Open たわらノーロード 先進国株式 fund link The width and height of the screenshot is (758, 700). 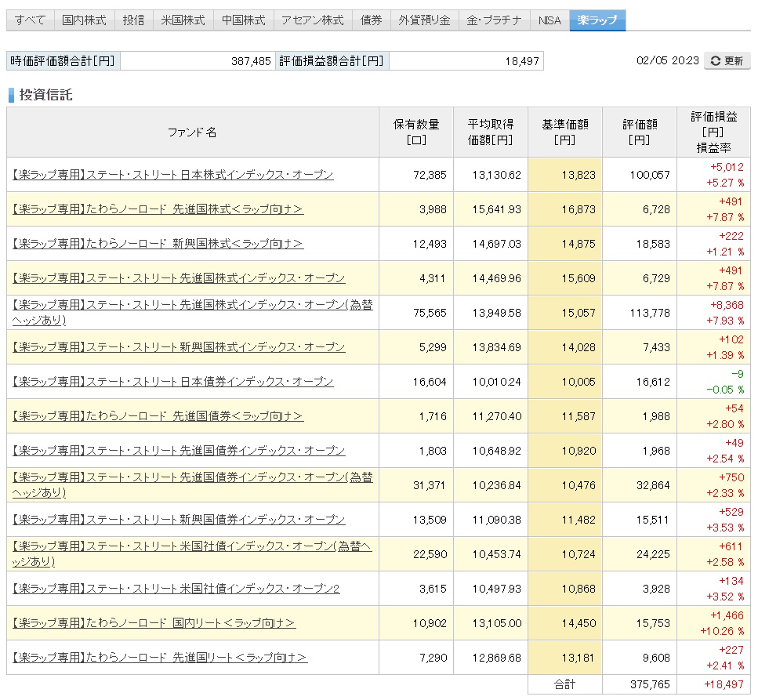[158, 209]
